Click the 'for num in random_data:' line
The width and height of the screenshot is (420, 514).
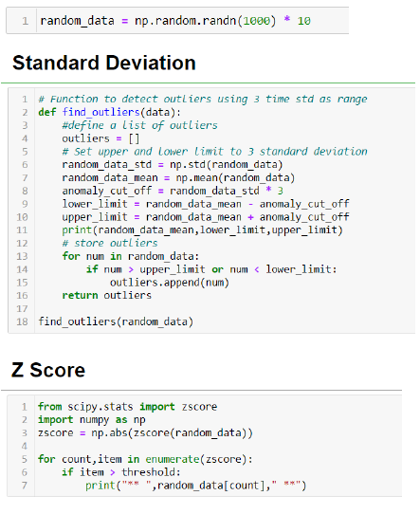pyautogui.click(x=131, y=256)
